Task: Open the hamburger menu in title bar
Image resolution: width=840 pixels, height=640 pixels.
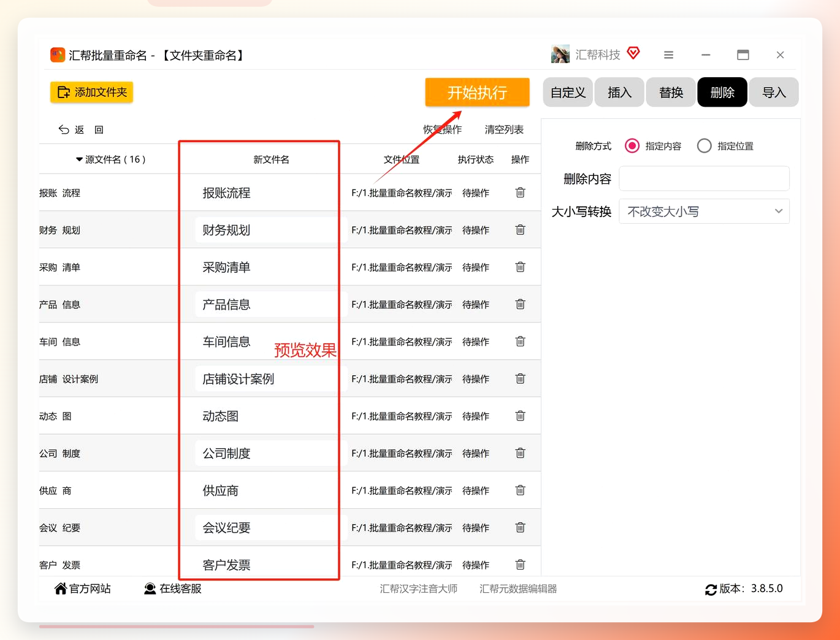Action: [x=668, y=55]
